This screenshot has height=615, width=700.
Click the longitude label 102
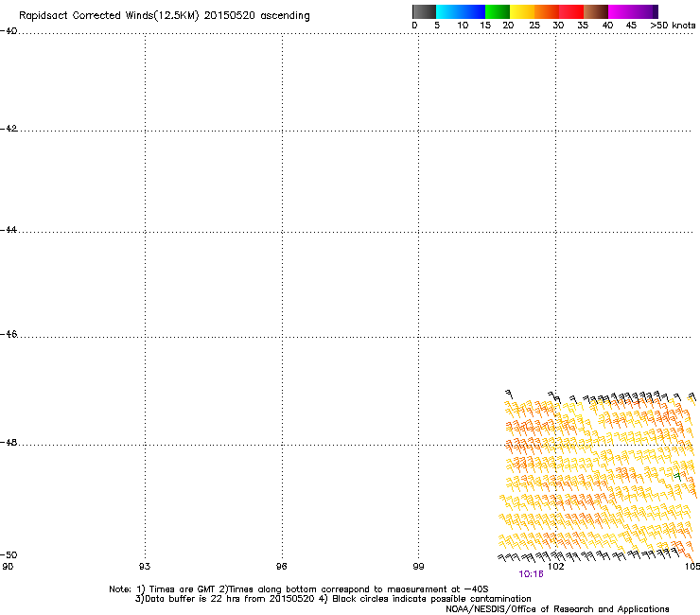[x=555, y=567]
